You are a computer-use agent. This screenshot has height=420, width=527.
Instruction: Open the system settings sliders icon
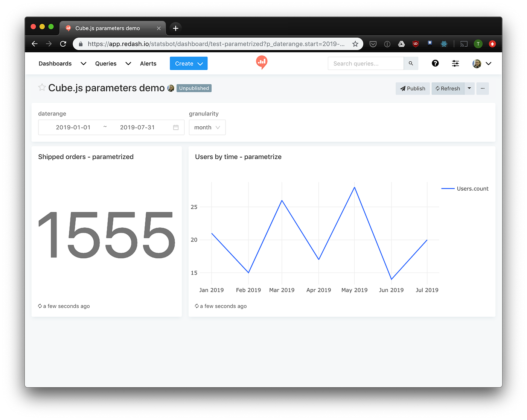pos(455,63)
